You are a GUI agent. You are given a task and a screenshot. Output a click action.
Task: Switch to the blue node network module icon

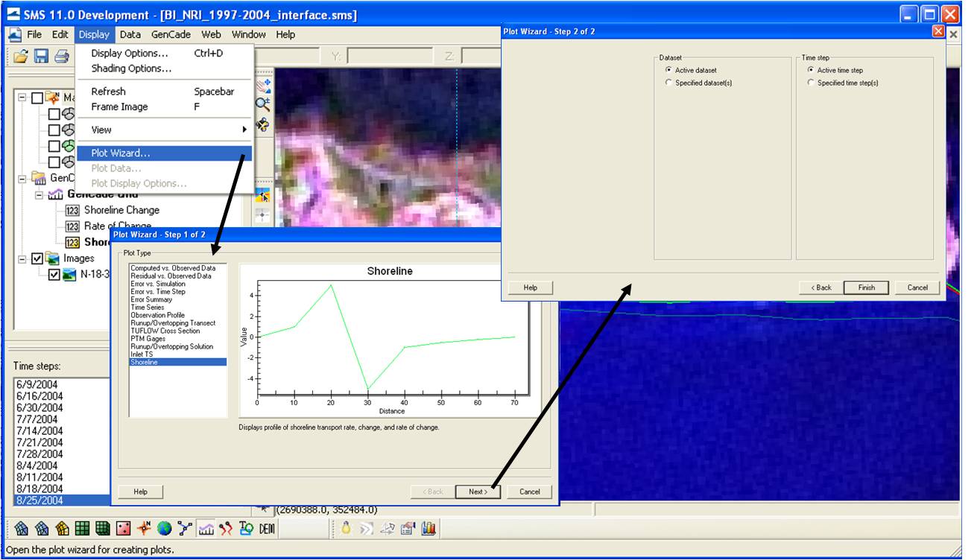pos(185,529)
